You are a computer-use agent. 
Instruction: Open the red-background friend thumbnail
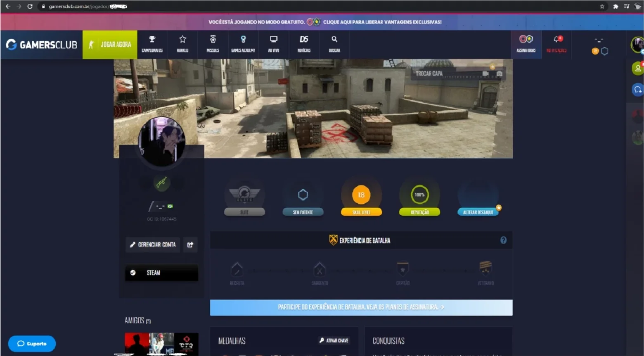coord(137,344)
